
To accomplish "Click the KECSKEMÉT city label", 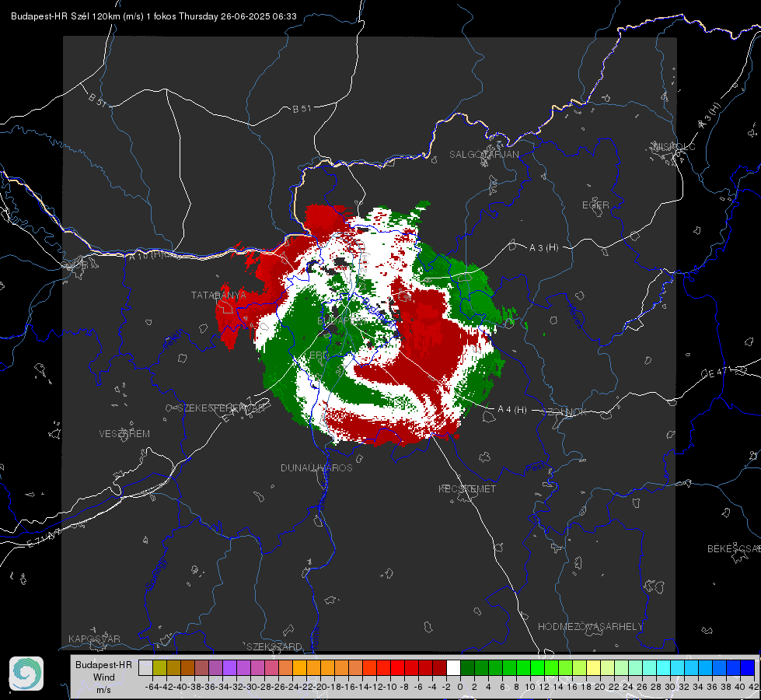I will click(467, 488).
